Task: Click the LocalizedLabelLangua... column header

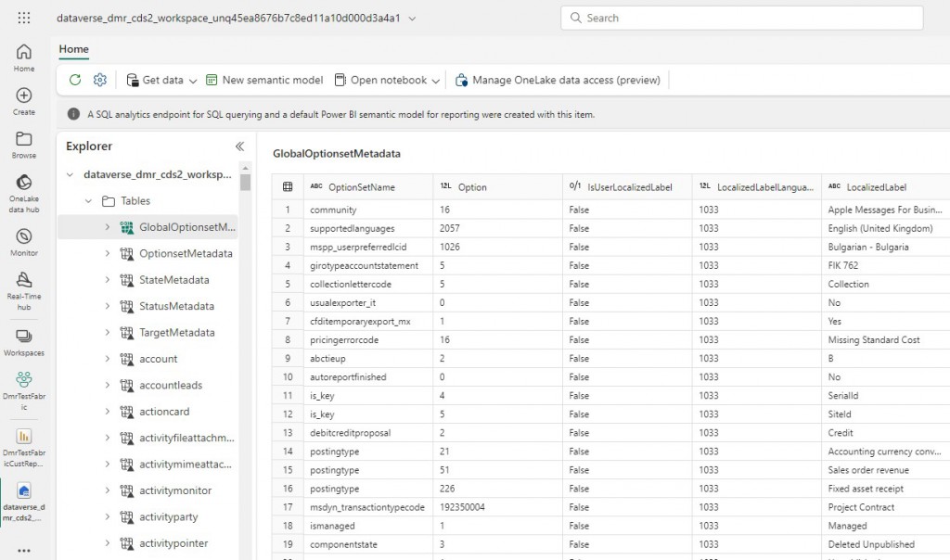Action: pyautogui.click(x=757, y=187)
